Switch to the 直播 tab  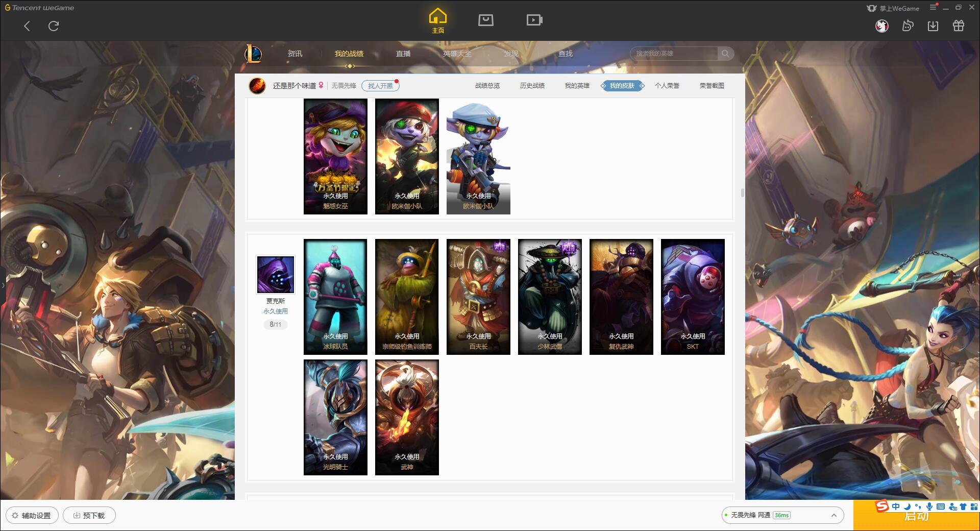point(403,54)
